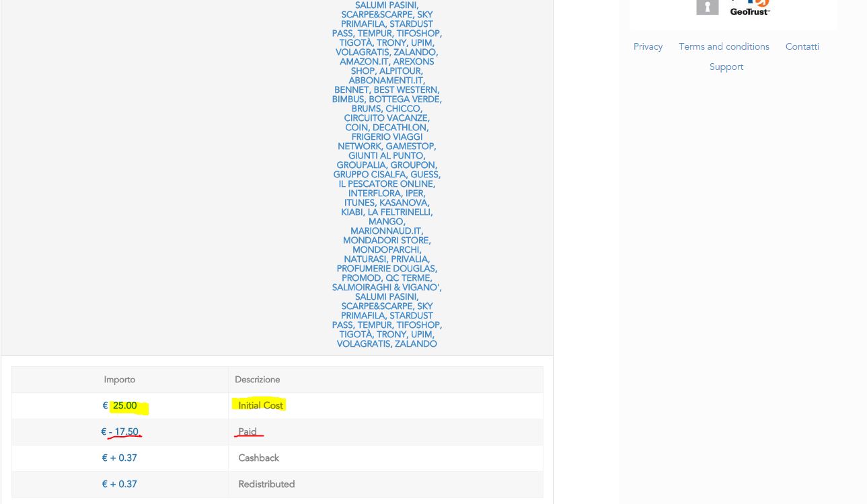The width and height of the screenshot is (867, 504).
Task: Click the 'IL PESCATORE ONLINE,' merchant line
Action: click(387, 184)
